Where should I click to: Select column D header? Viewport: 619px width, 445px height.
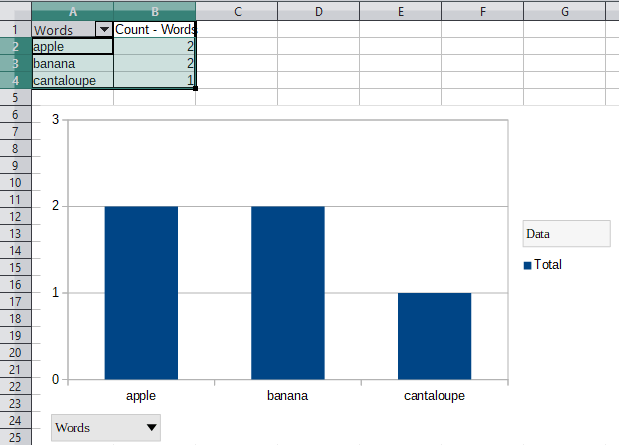coord(318,11)
